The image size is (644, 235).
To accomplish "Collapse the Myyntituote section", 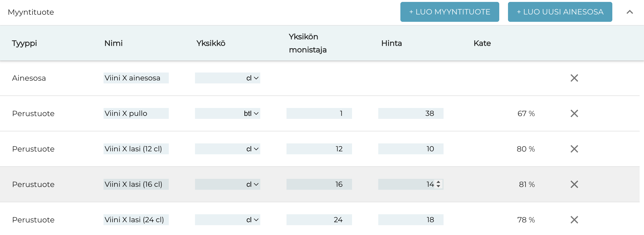I will [630, 12].
